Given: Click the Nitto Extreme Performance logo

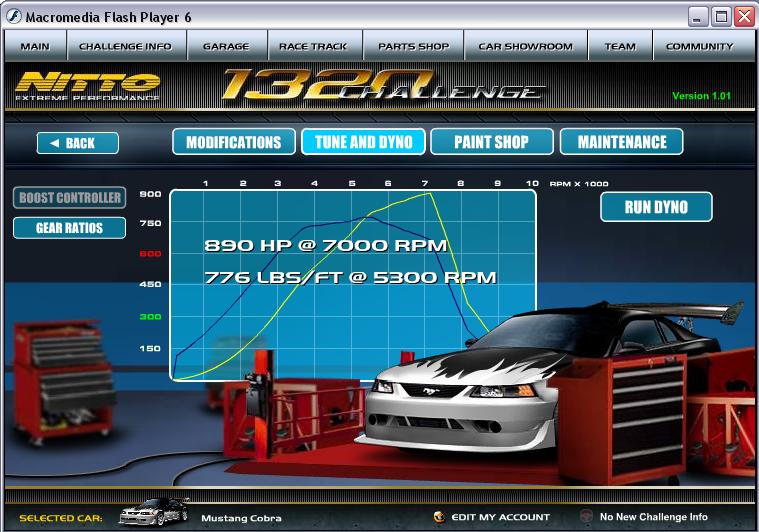Looking at the screenshot, I should pyautogui.click(x=88, y=86).
